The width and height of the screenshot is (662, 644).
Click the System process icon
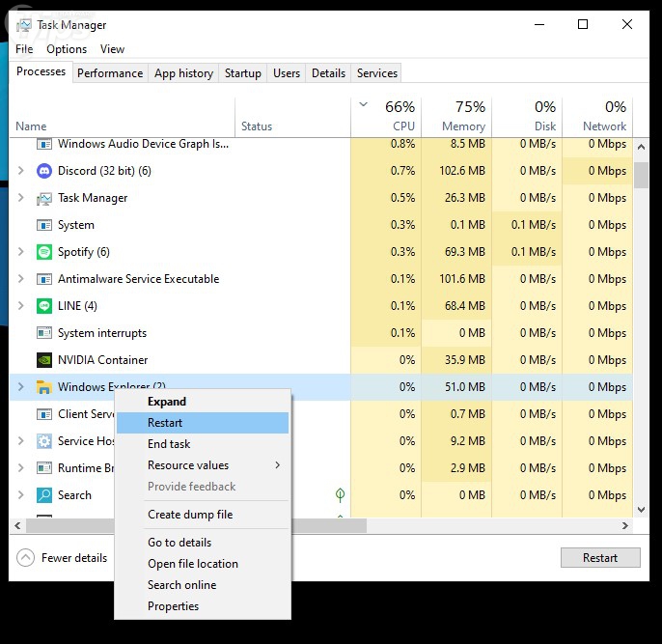point(44,225)
